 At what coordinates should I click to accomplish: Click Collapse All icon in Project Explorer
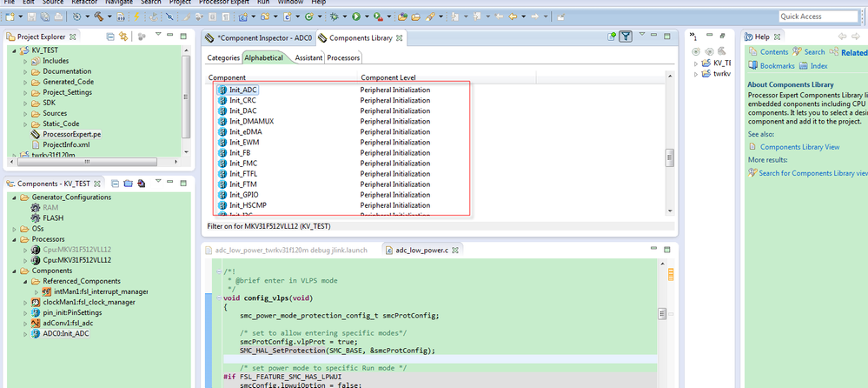coord(110,37)
